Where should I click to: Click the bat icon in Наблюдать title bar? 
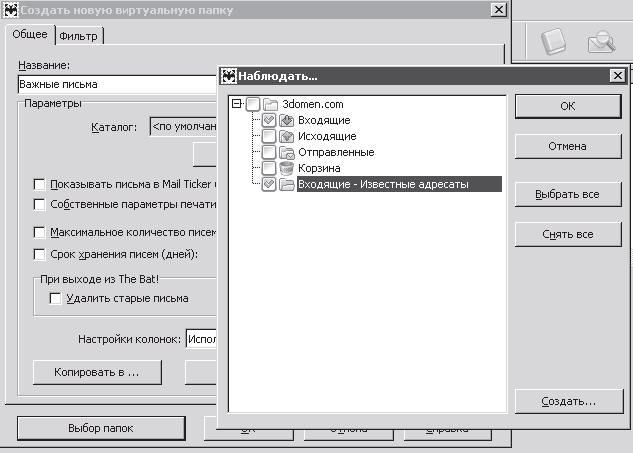[229, 76]
